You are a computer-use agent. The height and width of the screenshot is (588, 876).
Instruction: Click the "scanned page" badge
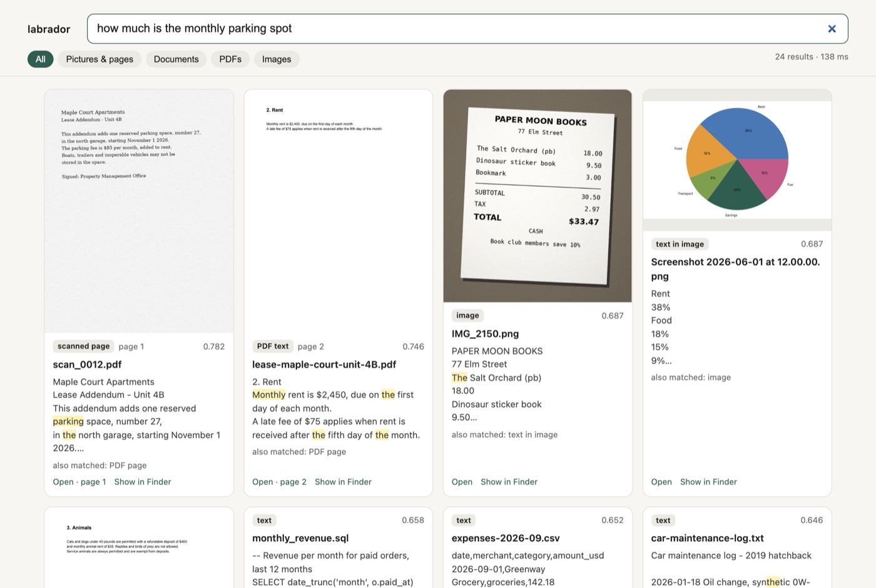pyautogui.click(x=83, y=346)
